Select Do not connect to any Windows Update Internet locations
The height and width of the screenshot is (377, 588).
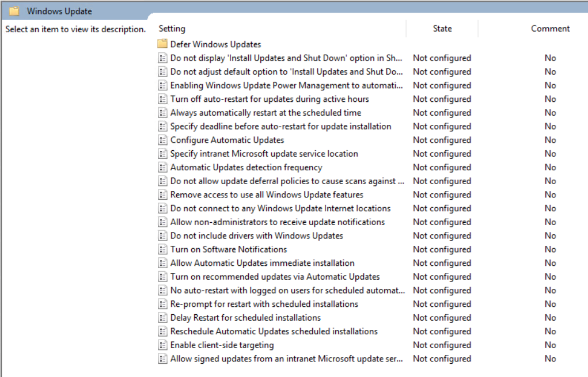[280, 208]
